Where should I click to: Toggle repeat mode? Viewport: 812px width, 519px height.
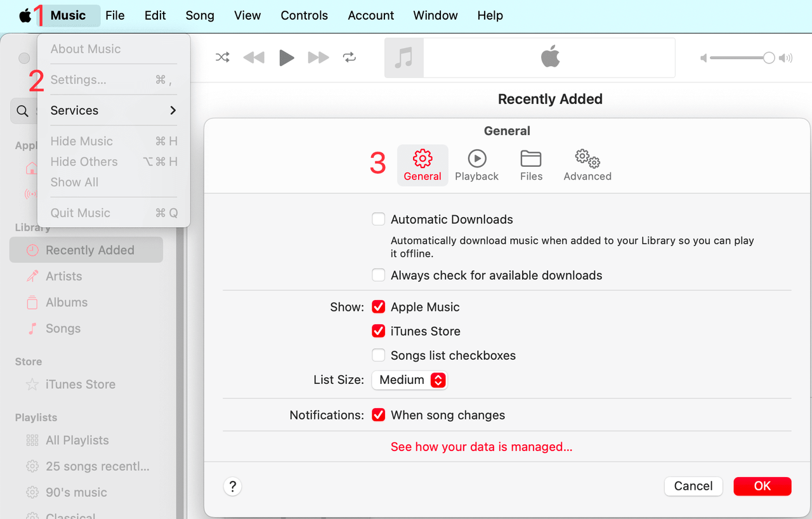[350, 58]
